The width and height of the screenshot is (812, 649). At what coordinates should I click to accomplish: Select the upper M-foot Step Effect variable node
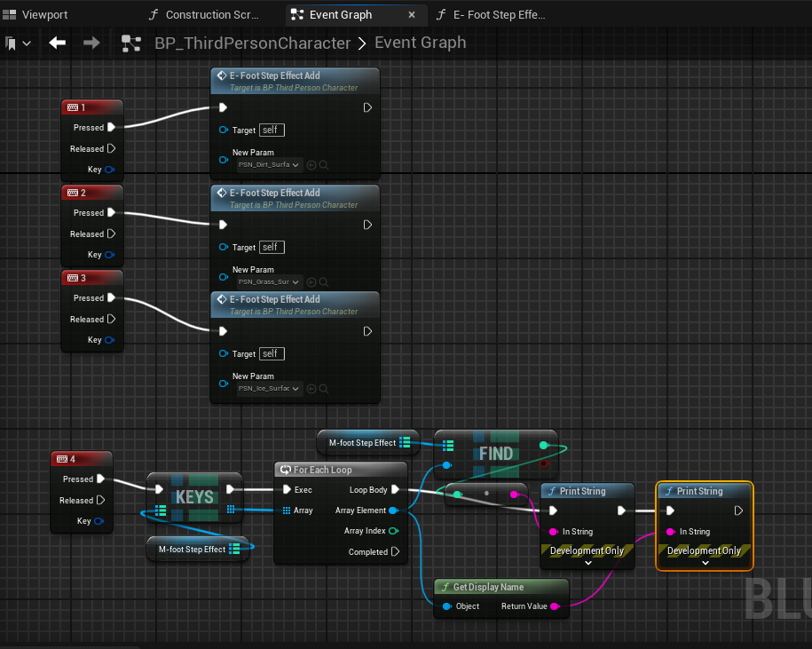367,443
